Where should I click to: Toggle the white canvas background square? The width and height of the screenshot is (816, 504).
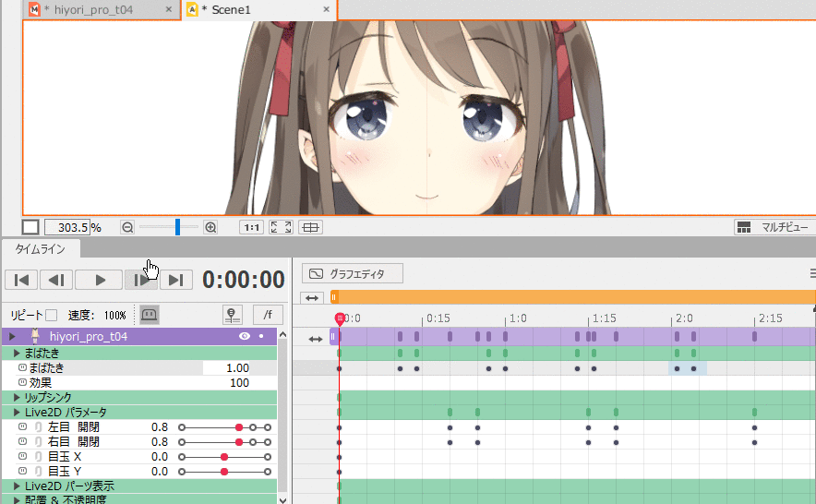click(x=30, y=227)
